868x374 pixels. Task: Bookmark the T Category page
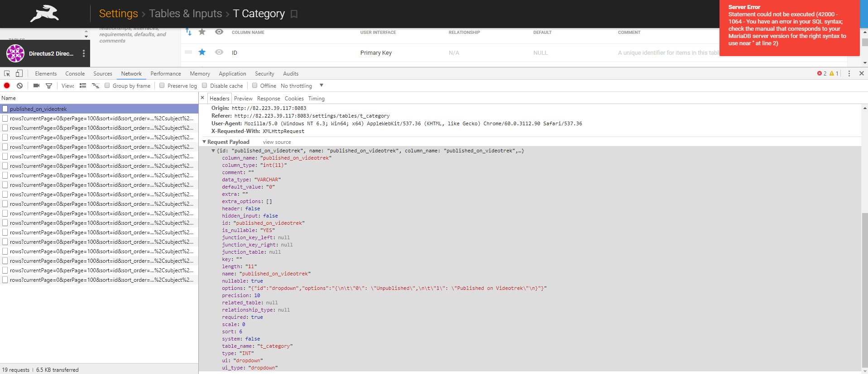(x=294, y=14)
